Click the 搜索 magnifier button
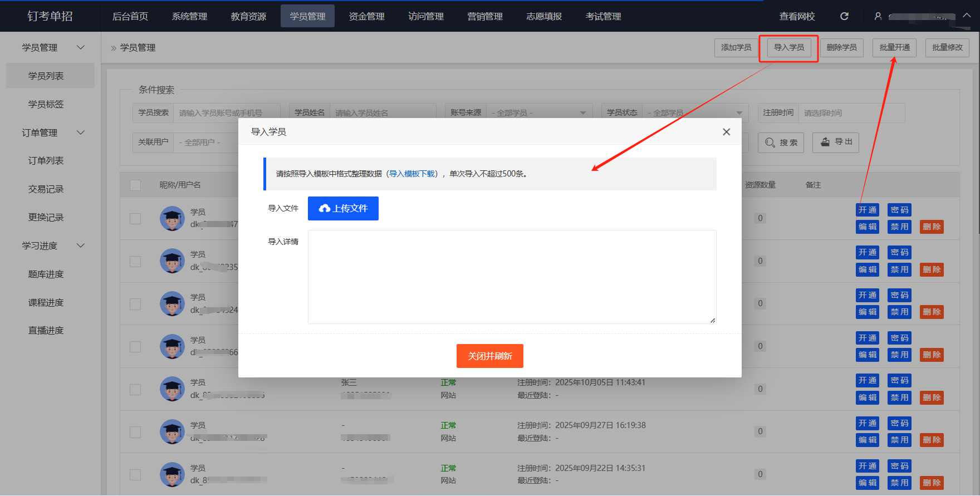The image size is (980, 496). click(x=781, y=143)
